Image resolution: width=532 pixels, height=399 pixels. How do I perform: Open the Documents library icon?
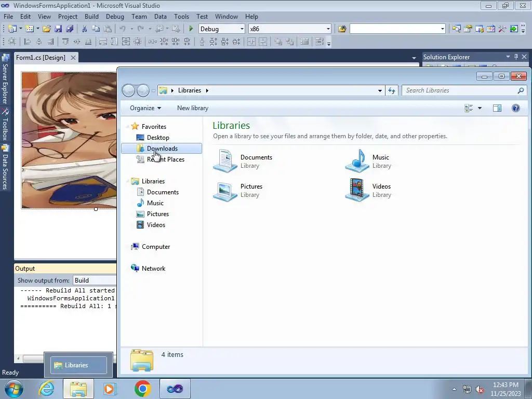coord(225,161)
